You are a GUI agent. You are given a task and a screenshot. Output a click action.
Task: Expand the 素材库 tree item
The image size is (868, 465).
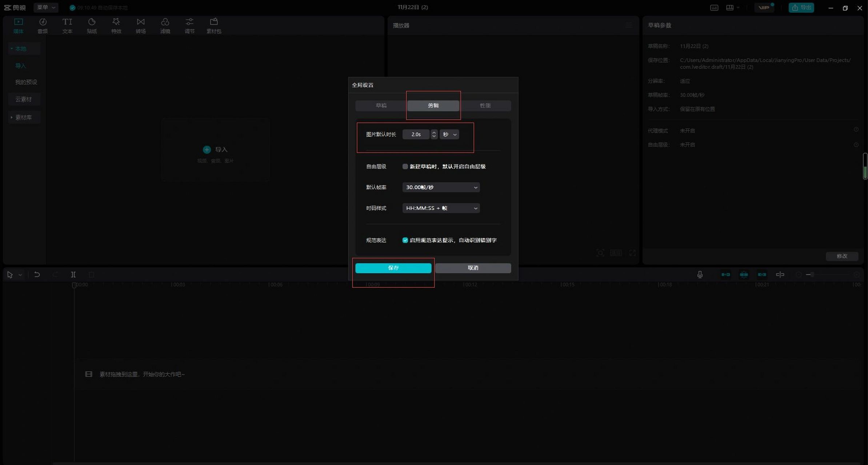click(24, 117)
